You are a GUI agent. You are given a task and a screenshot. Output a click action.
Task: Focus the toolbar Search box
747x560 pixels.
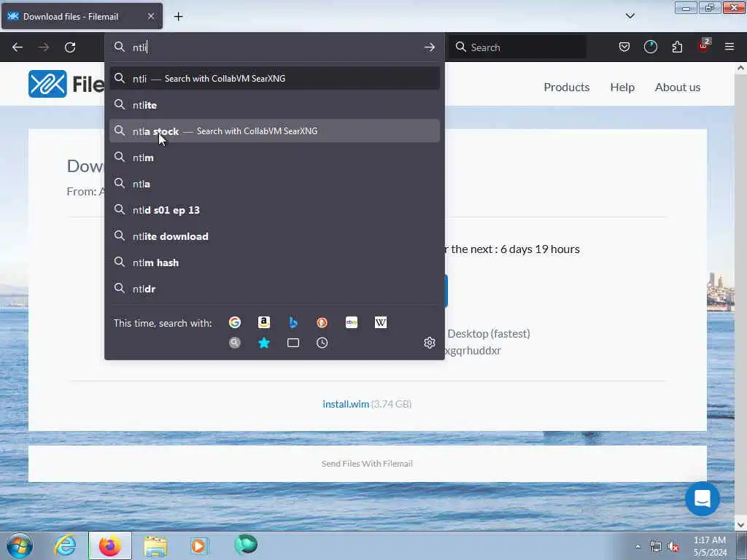click(x=518, y=47)
